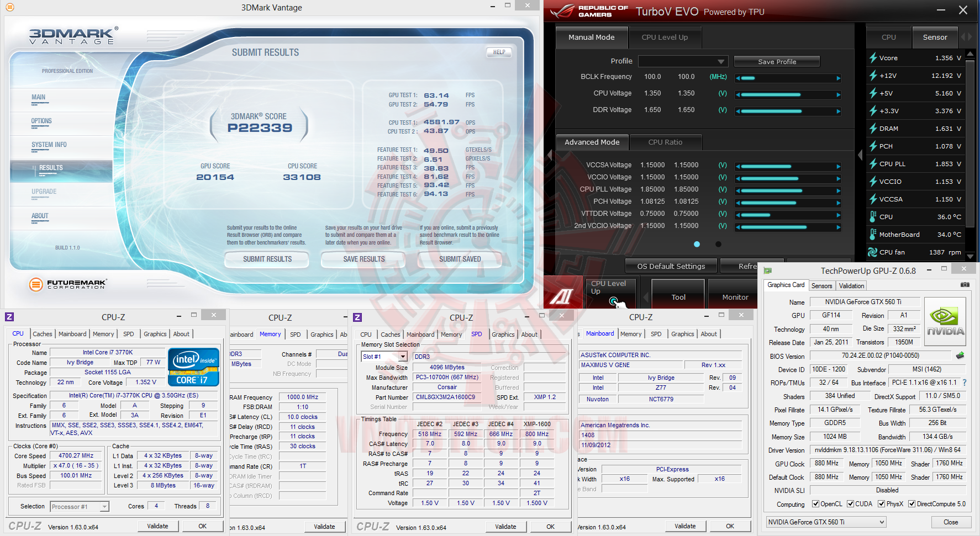The height and width of the screenshot is (536, 980).
Task: Click the +12V lightning bolt sensor icon
Action: [873, 76]
